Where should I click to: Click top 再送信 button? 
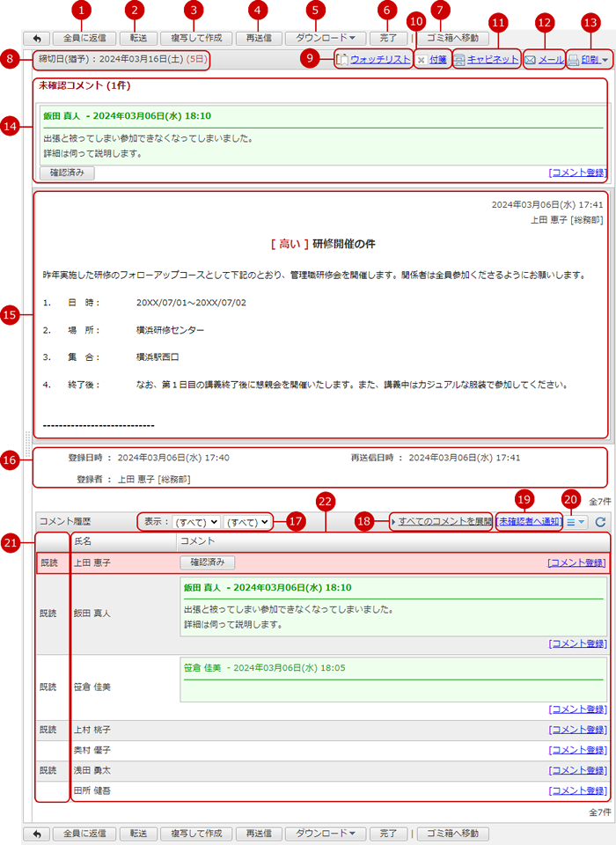coord(259,38)
